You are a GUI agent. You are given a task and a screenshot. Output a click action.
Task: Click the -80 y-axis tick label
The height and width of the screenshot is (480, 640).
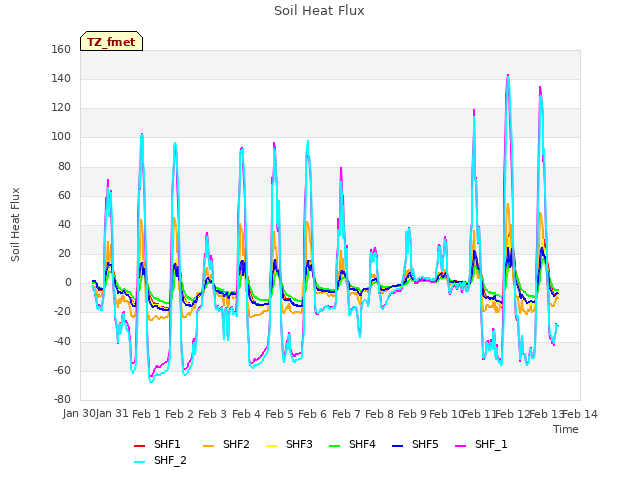pos(62,399)
